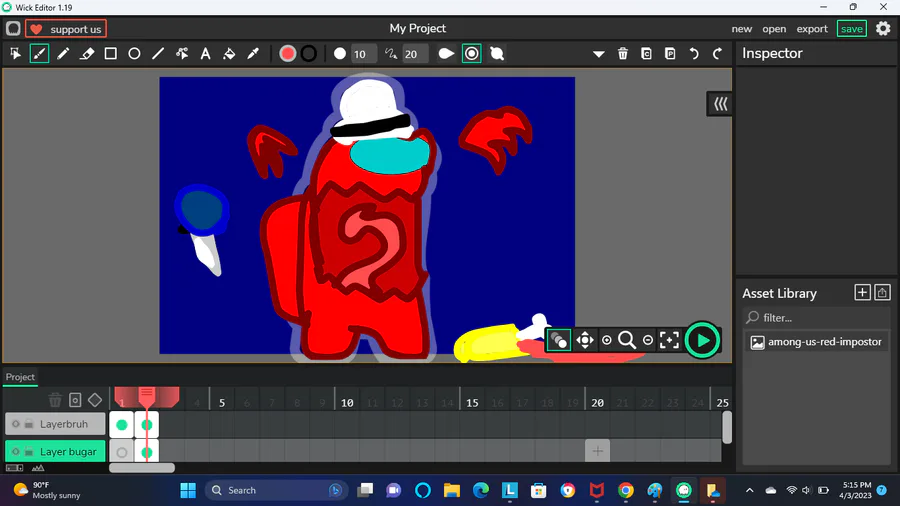Click the brush smoothing squiggle icon
This screenshot has width=900, height=506.
(391, 54)
